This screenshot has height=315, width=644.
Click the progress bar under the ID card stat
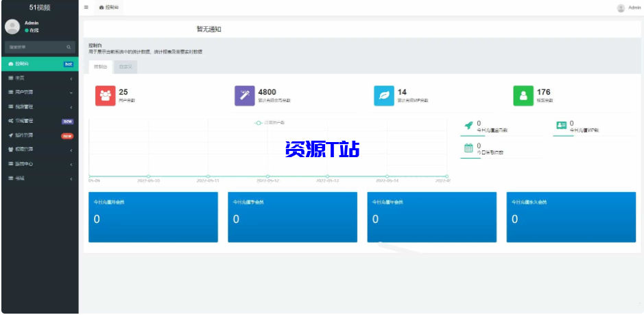coord(594,136)
